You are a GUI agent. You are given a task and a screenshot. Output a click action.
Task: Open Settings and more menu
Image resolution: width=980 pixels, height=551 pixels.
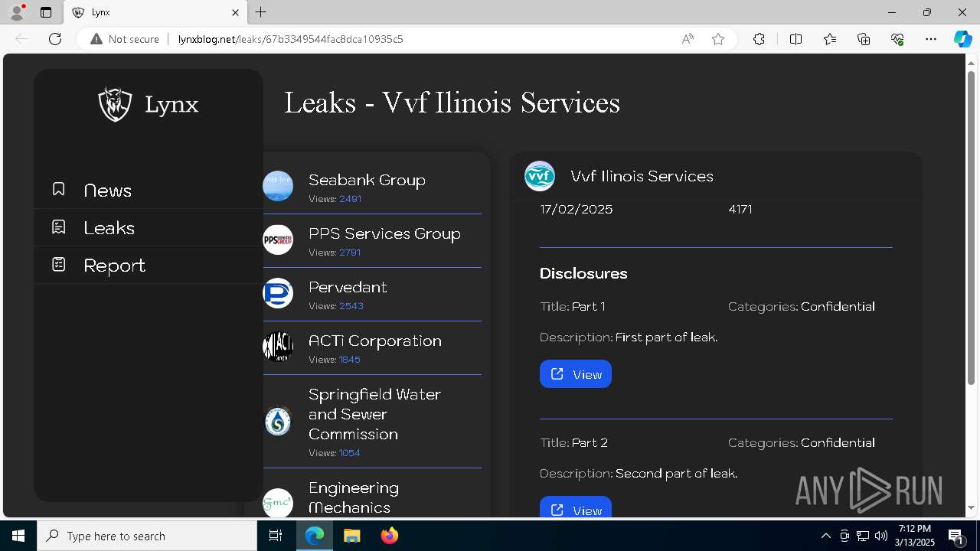(x=931, y=39)
